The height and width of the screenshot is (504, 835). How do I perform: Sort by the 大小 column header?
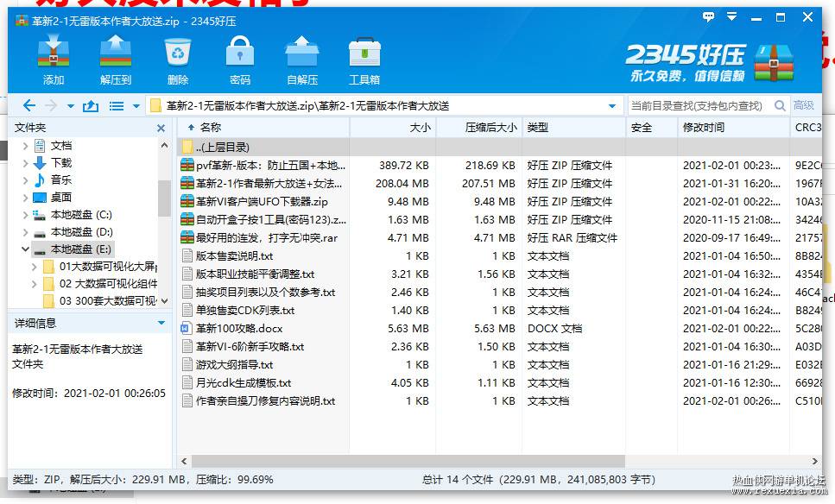pyautogui.click(x=393, y=128)
